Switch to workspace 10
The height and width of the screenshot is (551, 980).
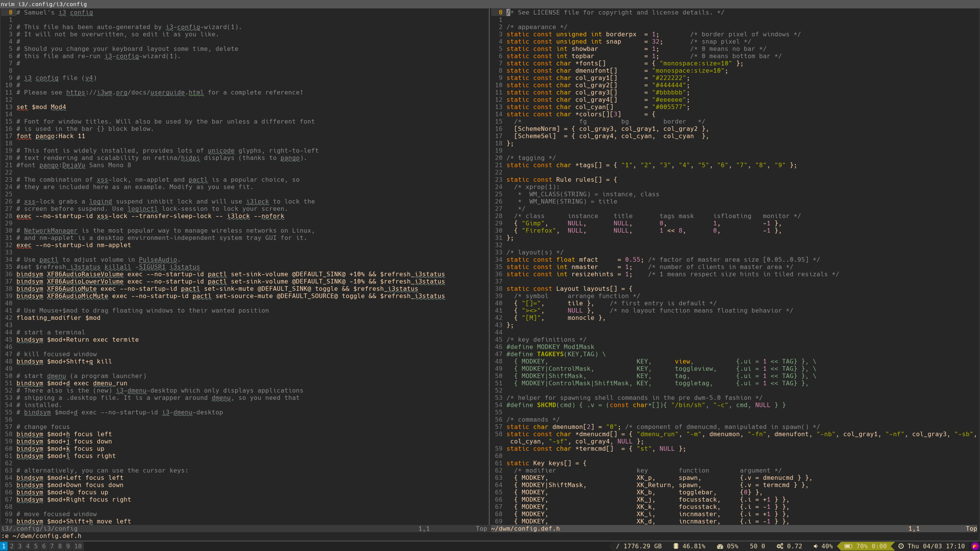(78, 546)
